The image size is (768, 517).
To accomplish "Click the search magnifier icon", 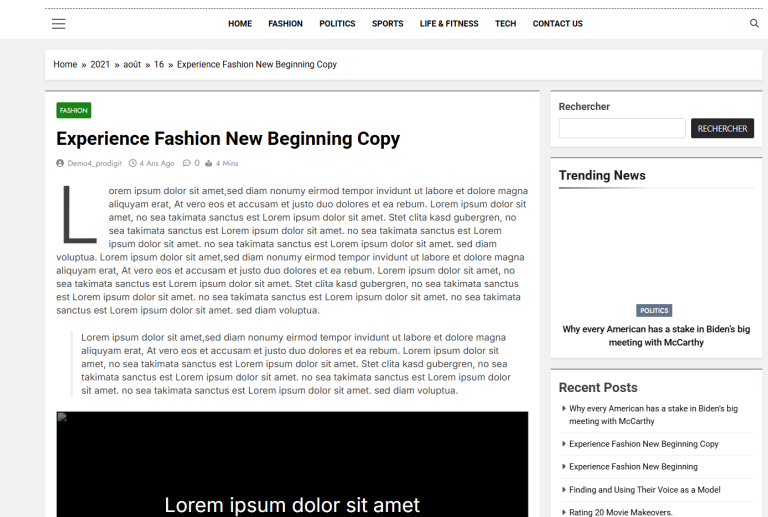I will click(754, 23).
